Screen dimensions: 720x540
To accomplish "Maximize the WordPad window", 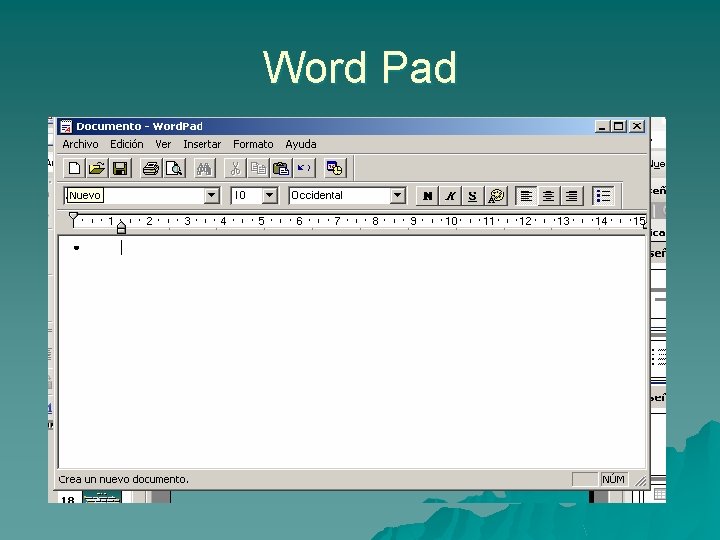I will pyautogui.click(x=619, y=126).
